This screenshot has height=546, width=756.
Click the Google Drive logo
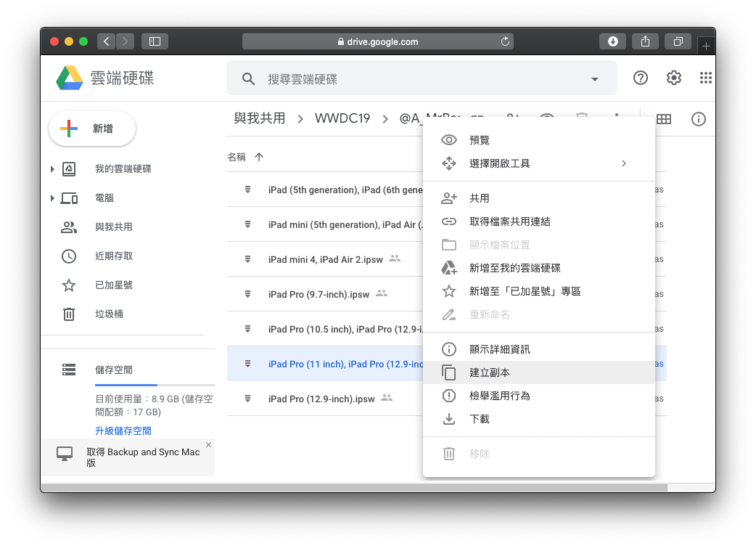tap(70, 78)
